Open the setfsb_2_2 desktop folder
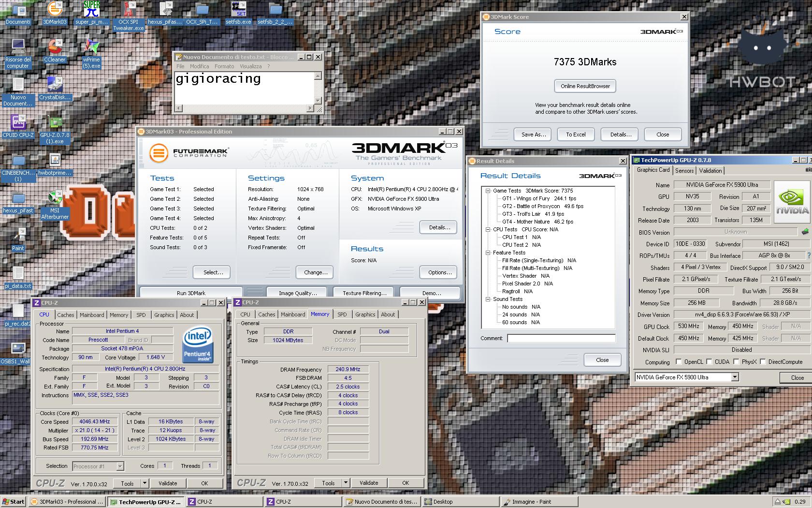Image resolution: width=812 pixels, height=508 pixels. pos(275,13)
